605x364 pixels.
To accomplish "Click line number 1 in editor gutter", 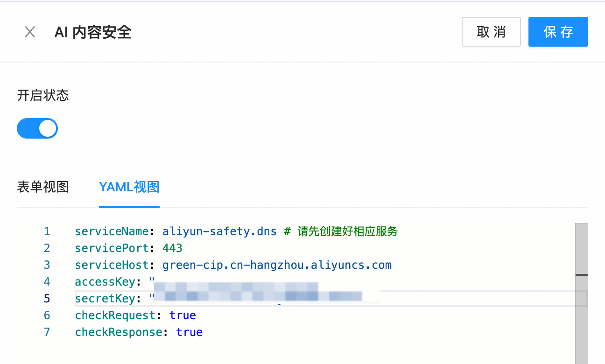I will pos(47,231).
